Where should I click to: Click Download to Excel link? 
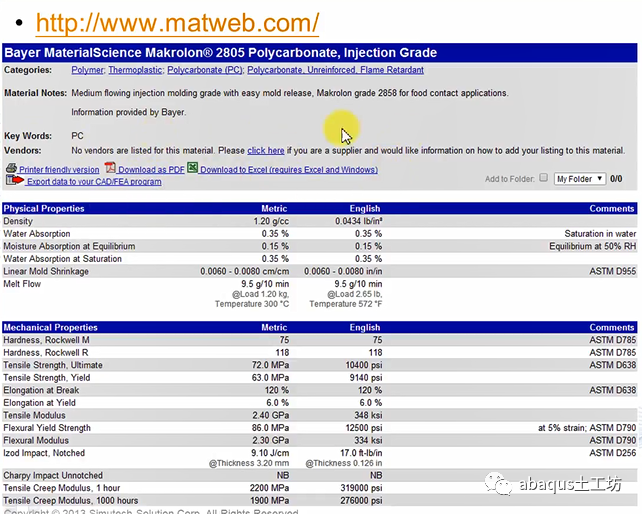(x=289, y=170)
